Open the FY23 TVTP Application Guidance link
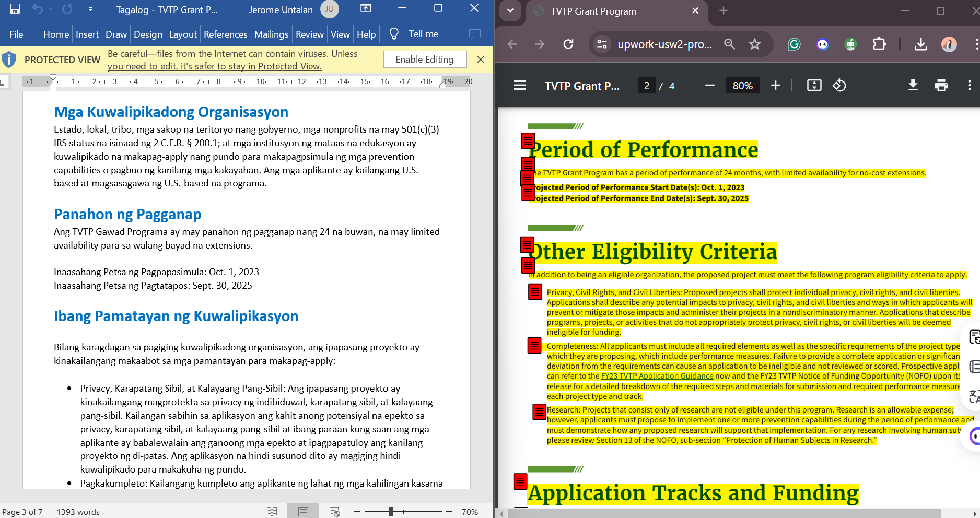The width and height of the screenshot is (980, 518). pyautogui.click(x=657, y=376)
